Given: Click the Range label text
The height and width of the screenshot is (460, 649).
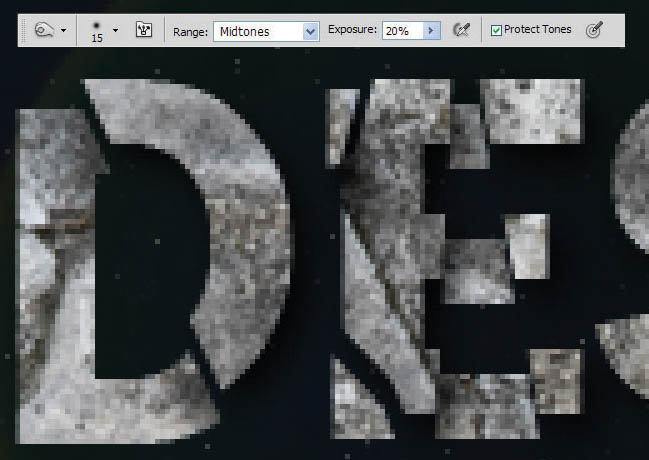Looking at the screenshot, I should pos(189,31).
